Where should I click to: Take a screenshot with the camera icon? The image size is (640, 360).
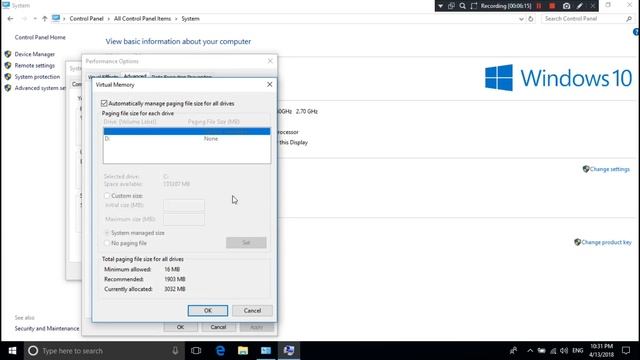[567, 6]
